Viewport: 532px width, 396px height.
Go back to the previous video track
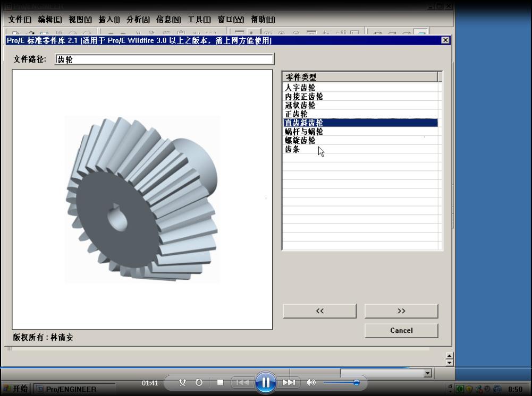pyautogui.click(x=242, y=382)
